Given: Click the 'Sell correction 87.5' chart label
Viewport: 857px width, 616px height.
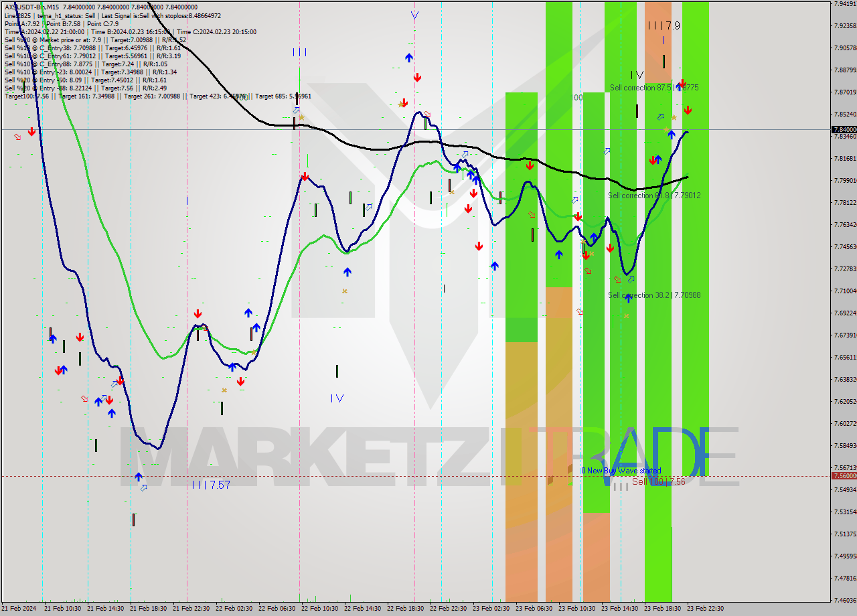Looking at the screenshot, I should click(x=654, y=88).
